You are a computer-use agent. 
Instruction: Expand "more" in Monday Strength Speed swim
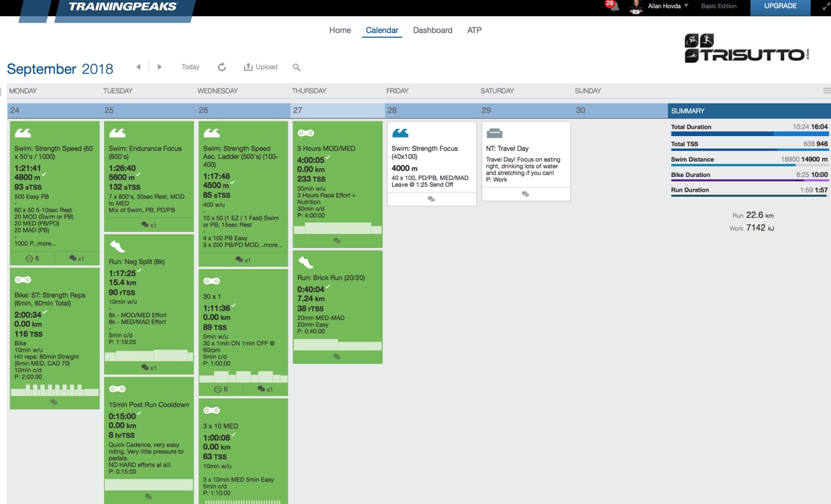46,243
